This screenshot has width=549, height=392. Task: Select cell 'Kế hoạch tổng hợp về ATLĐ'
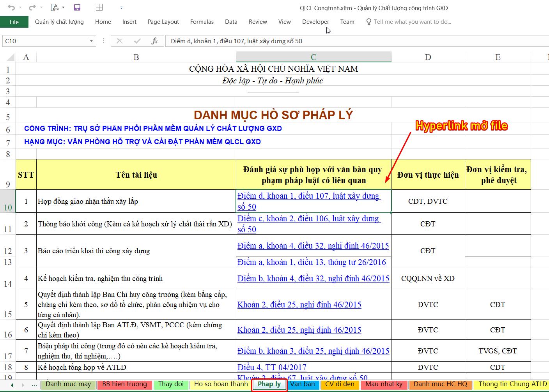tap(136, 367)
